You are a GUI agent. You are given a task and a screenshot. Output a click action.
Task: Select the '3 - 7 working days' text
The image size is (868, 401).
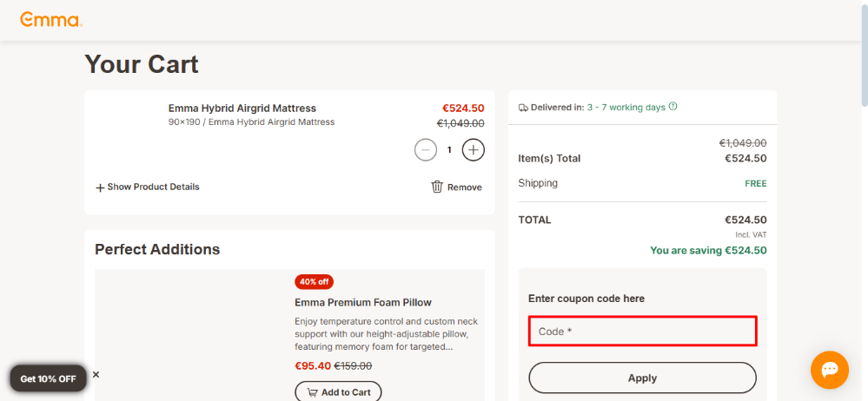626,108
